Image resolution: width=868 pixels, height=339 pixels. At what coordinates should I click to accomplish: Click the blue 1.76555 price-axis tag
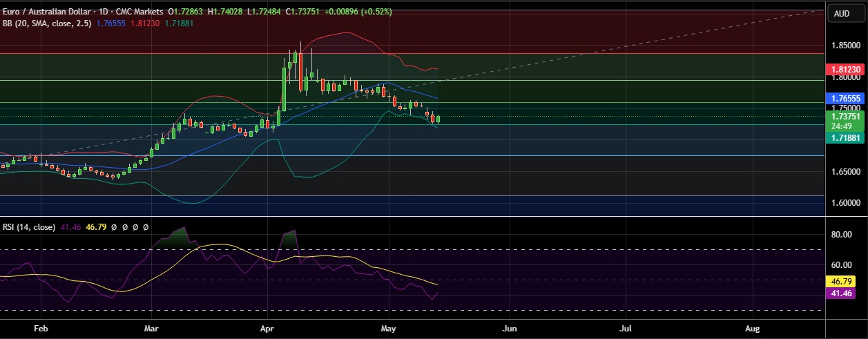pyautogui.click(x=846, y=99)
